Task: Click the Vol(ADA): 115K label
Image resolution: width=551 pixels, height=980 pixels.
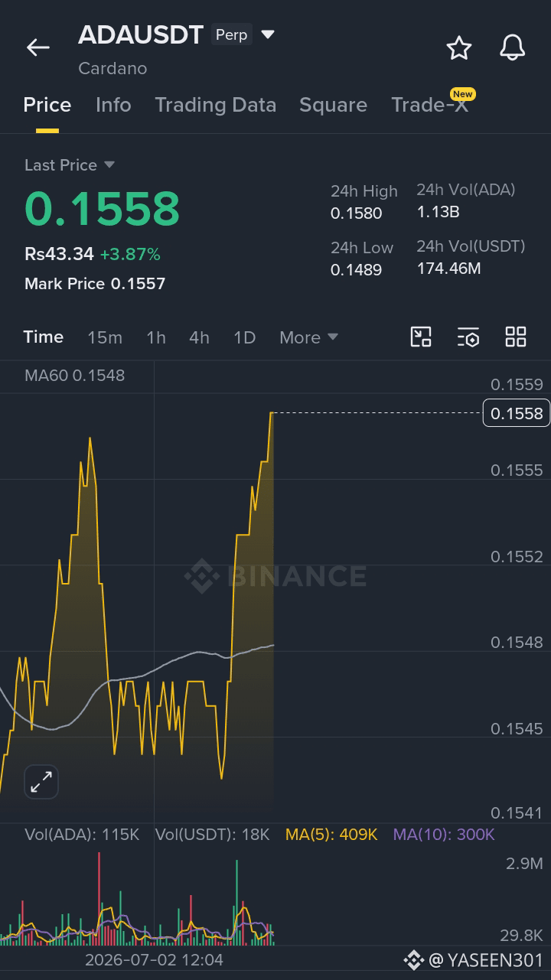Action: point(82,835)
